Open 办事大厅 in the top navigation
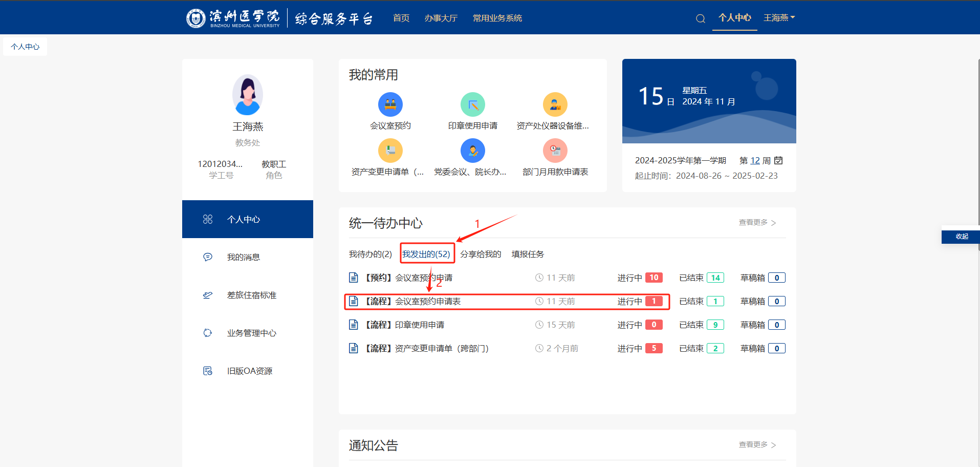This screenshot has width=980, height=467. (441, 18)
